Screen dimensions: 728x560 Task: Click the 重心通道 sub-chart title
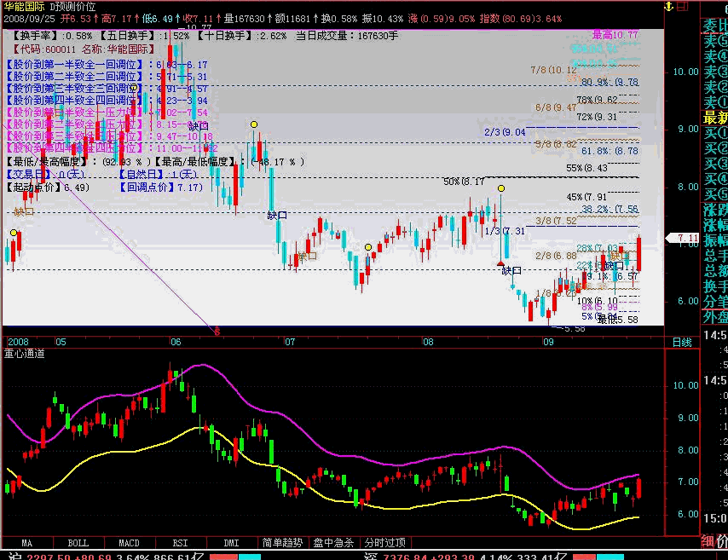click(24, 354)
